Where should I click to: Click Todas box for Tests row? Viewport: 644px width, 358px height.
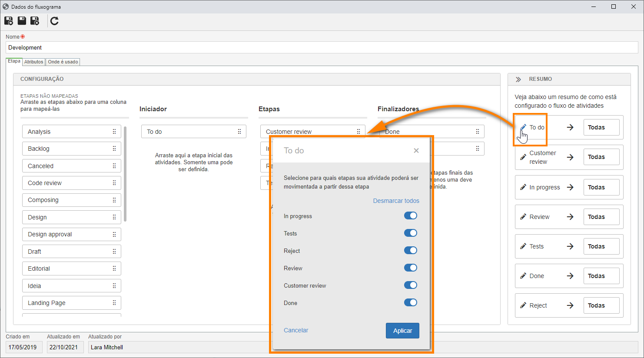click(601, 246)
